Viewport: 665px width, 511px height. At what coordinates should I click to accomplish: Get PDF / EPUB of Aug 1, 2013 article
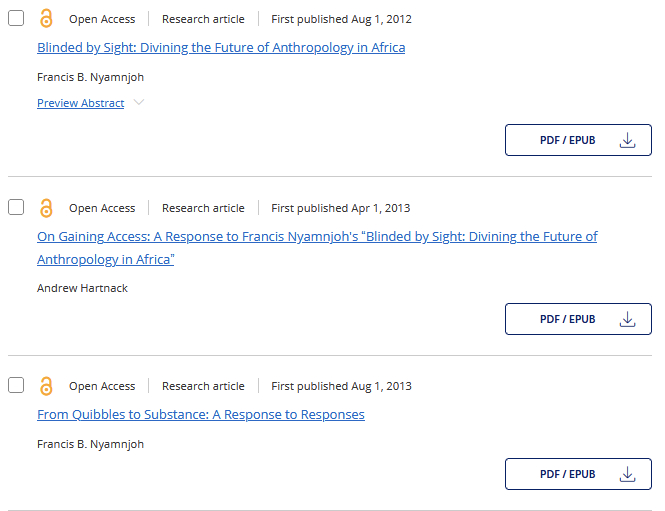click(567, 474)
